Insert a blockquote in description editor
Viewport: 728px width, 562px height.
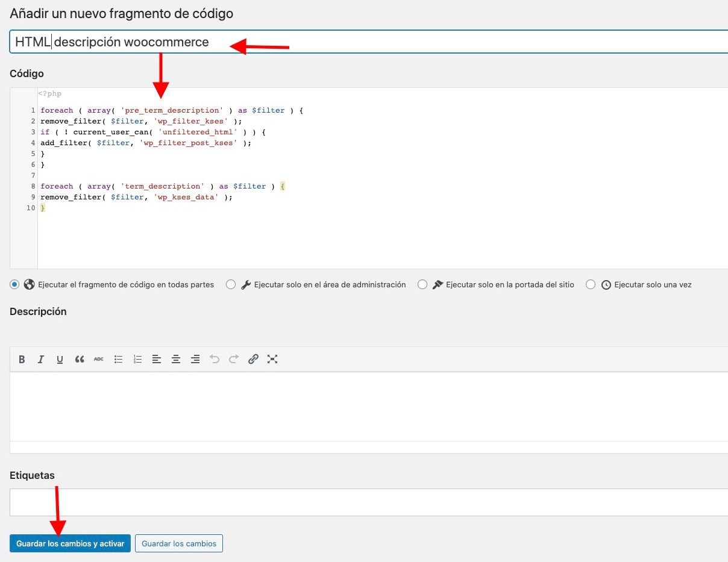pyautogui.click(x=80, y=359)
